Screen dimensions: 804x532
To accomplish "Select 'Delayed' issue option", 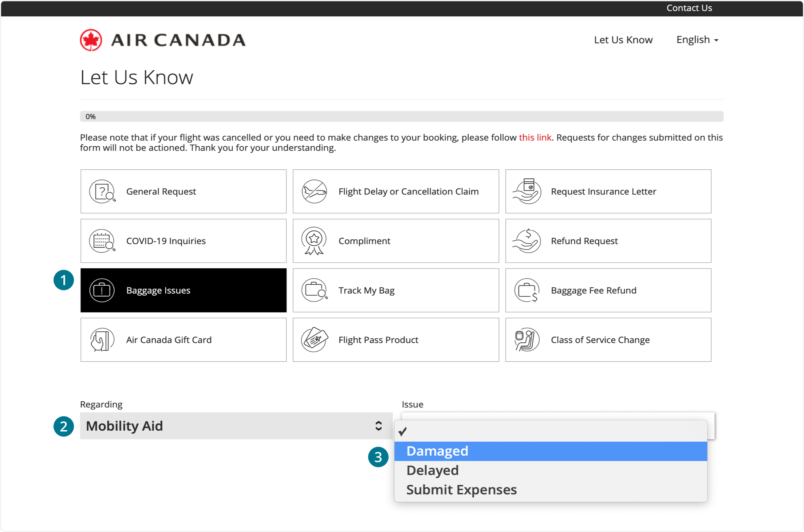I will click(551, 470).
